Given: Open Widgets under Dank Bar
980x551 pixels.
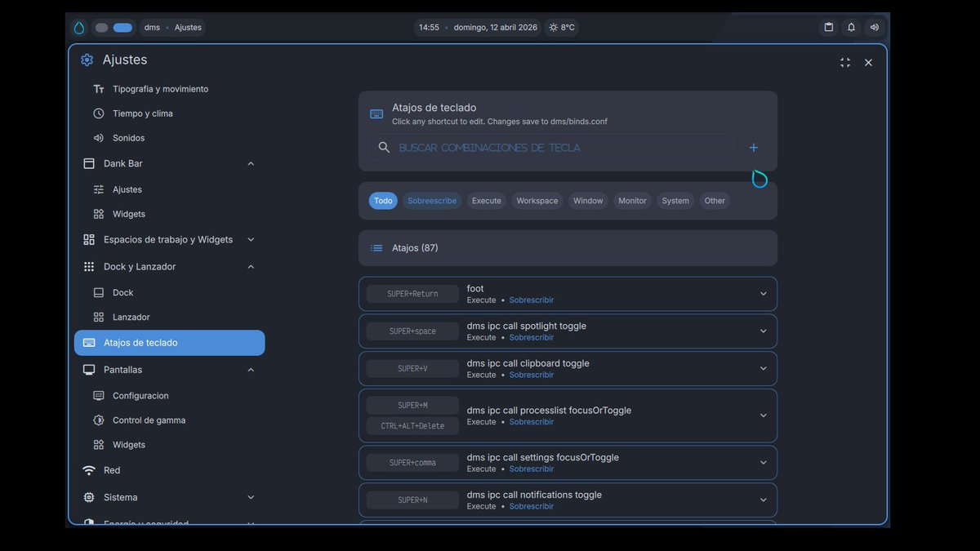Looking at the screenshot, I should click(128, 214).
